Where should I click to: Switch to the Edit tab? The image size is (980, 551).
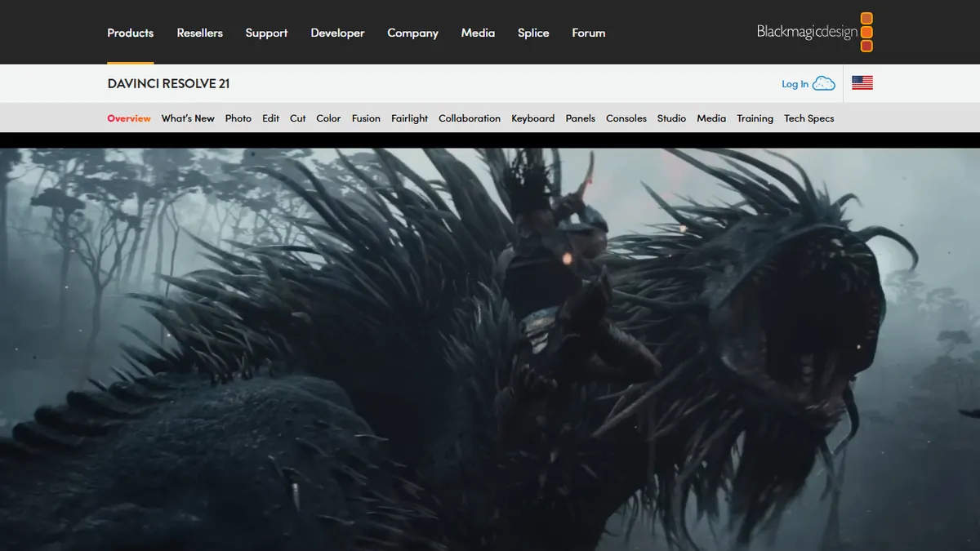click(x=271, y=118)
